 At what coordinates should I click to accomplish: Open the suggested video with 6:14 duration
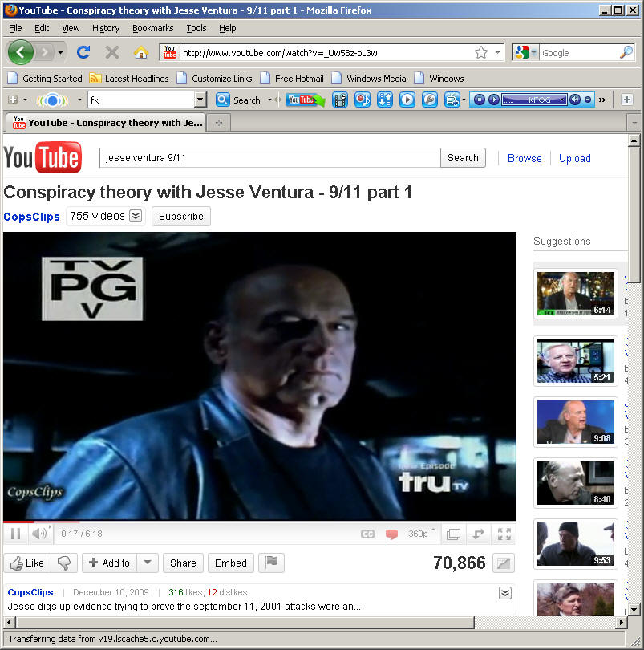tap(576, 294)
